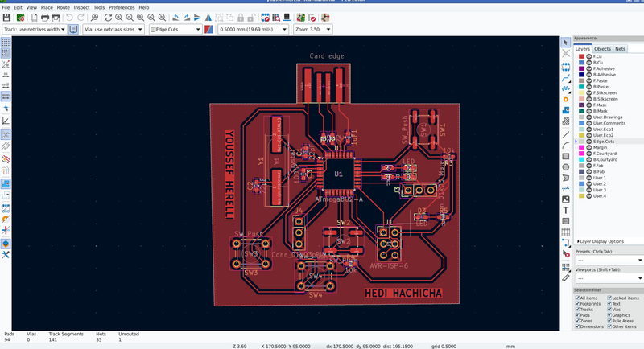Uncheck the Footprints selection filter

coord(578,303)
